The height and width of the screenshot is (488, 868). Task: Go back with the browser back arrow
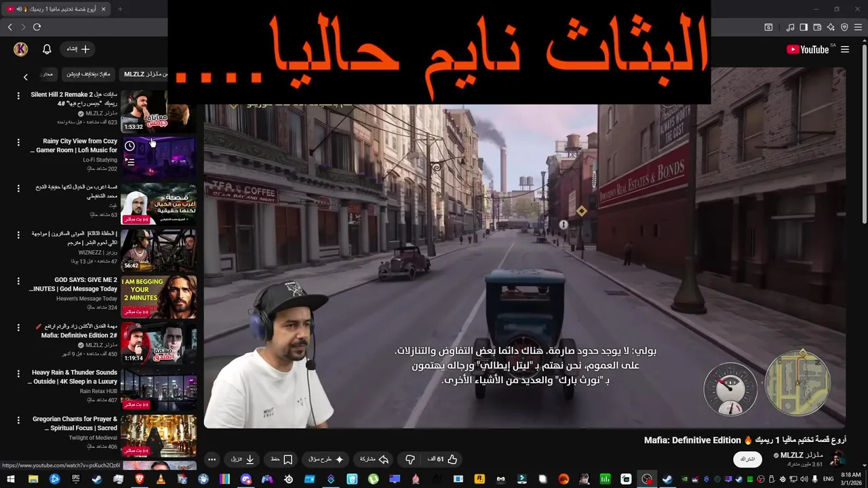tap(9, 27)
